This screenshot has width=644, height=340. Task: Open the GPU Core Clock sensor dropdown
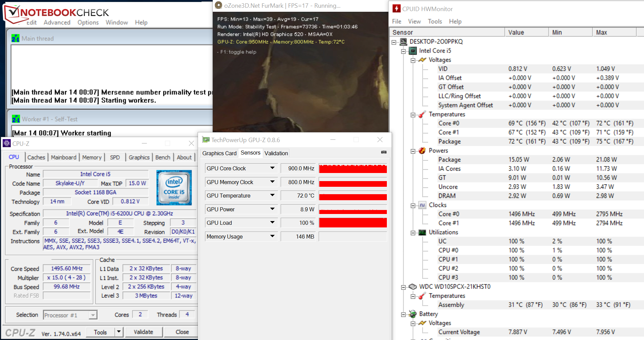[x=273, y=168]
